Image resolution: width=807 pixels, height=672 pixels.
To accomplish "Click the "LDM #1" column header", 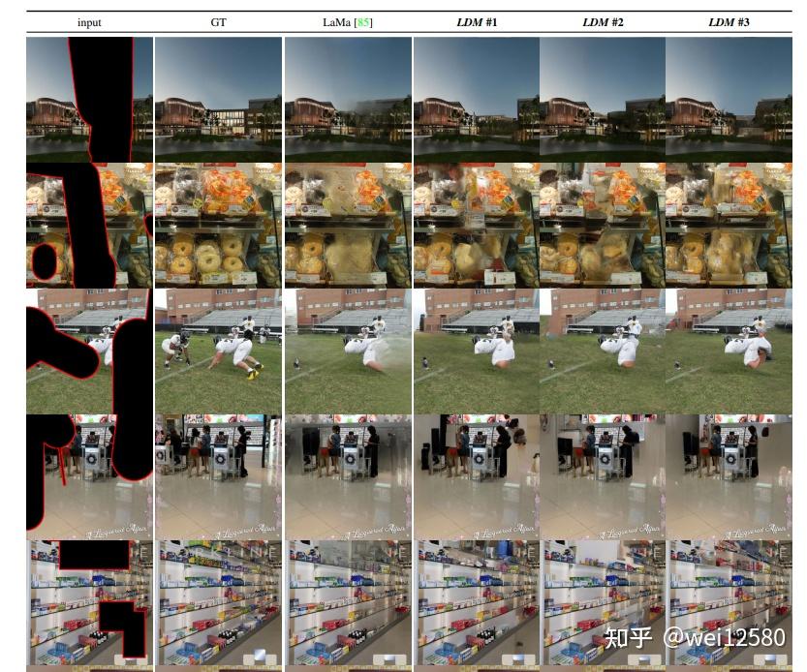I will (479, 21).
